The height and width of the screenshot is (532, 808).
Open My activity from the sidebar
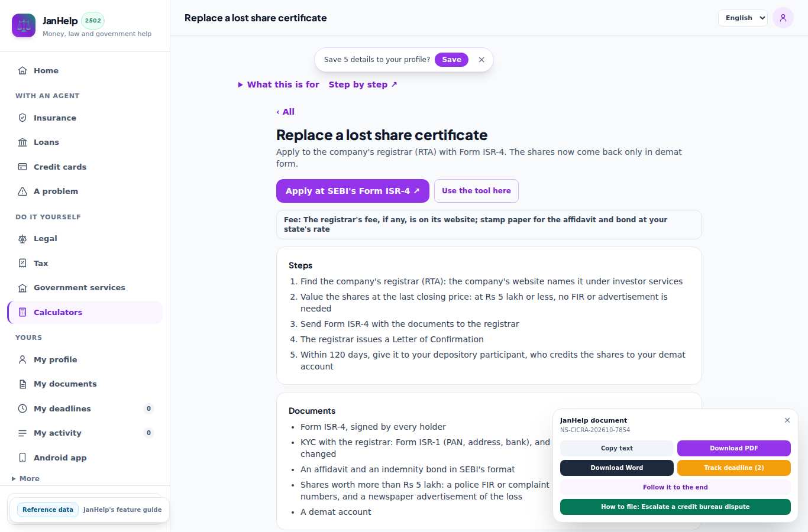(x=85, y=433)
